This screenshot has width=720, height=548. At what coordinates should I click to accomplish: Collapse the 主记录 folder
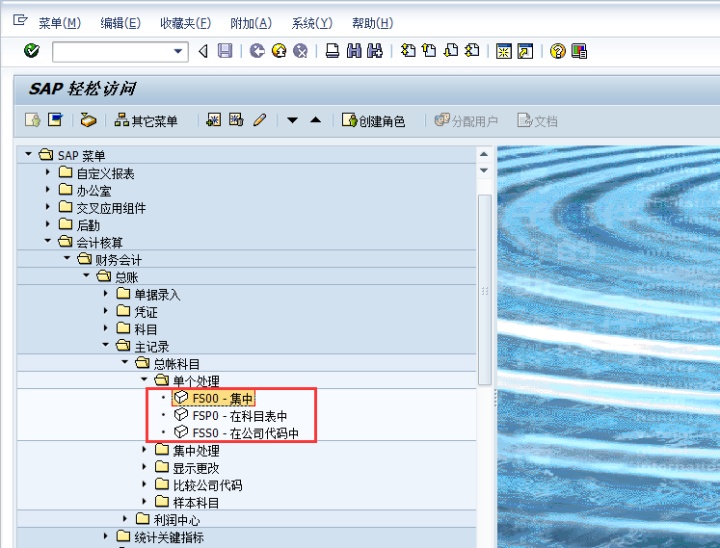coord(106,345)
